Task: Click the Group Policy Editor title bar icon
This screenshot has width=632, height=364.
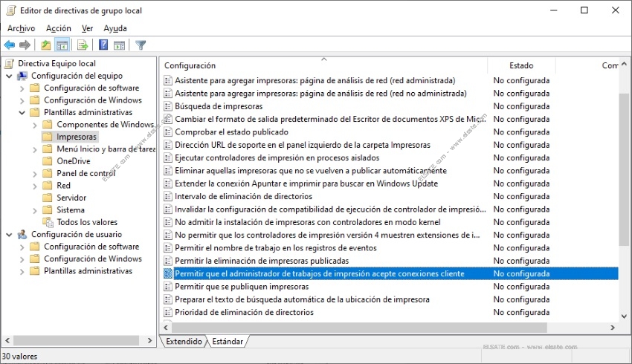Action: pyautogui.click(x=11, y=10)
